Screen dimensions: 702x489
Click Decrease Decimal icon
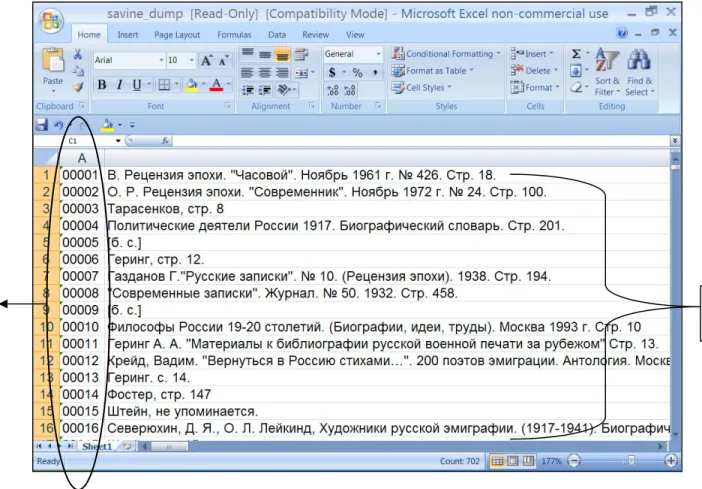pos(350,90)
